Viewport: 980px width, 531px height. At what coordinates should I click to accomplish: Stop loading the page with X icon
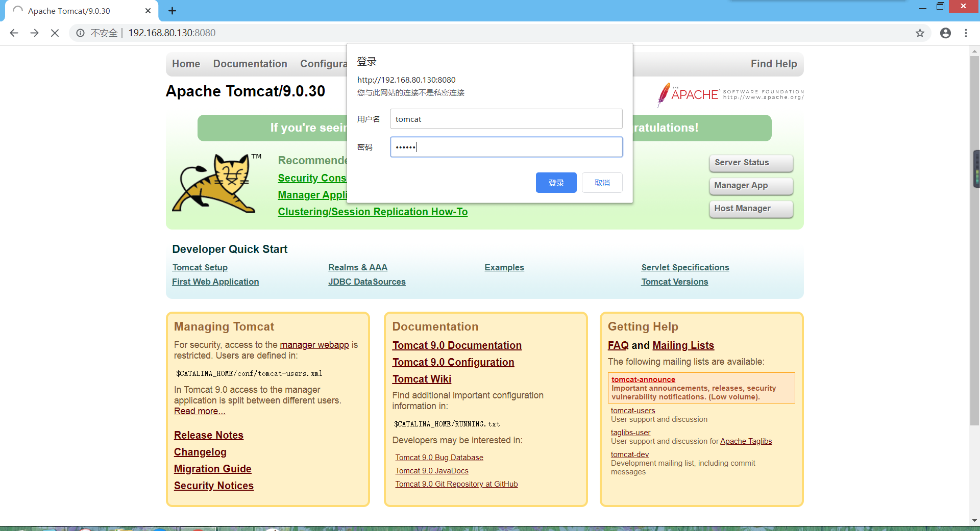click(55, 33)
